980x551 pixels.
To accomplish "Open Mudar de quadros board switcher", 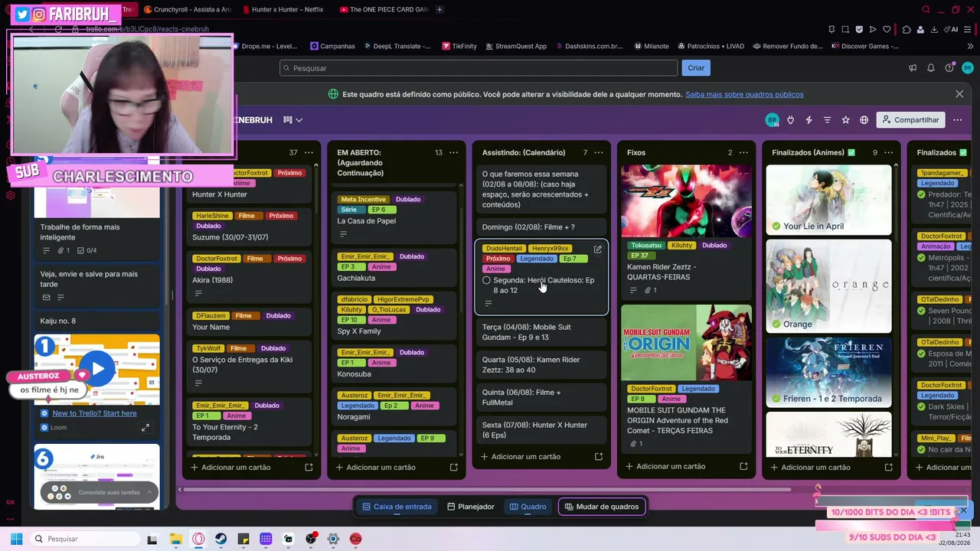I will coord(602,507).
